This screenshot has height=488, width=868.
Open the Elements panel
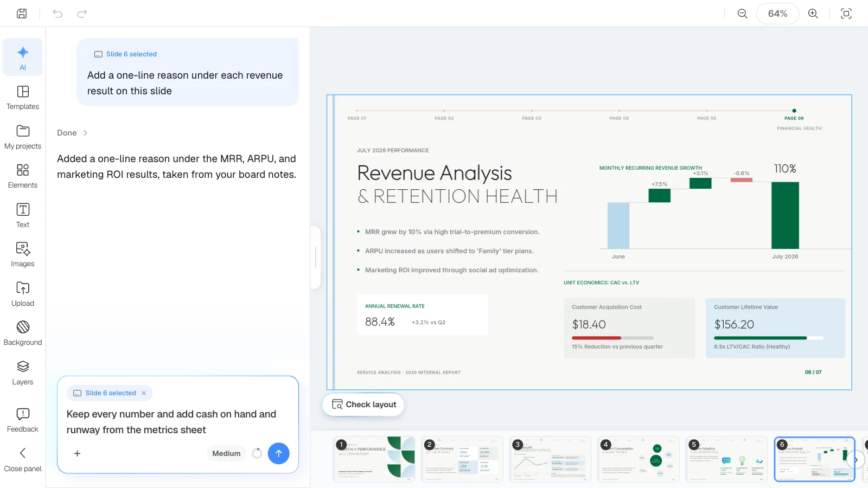click(x=23, y=176)
